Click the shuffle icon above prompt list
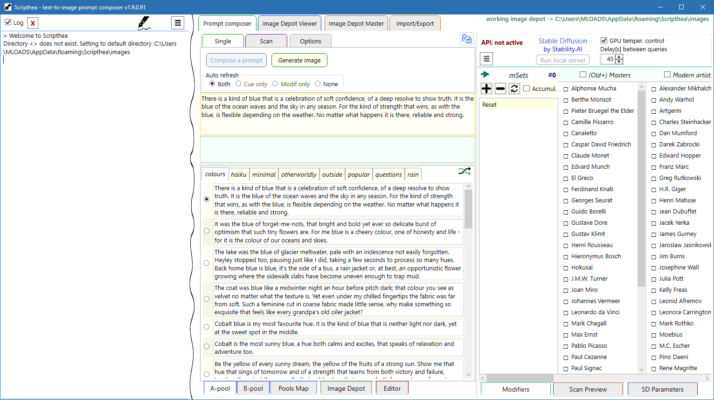 pyautogui.click(x=464, y=171)
